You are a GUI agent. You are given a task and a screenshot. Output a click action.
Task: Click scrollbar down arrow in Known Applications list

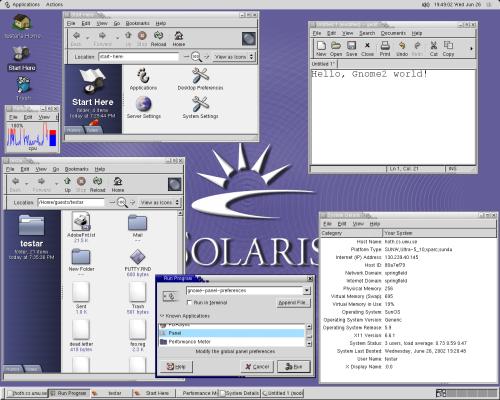click(x=309, y=343)
